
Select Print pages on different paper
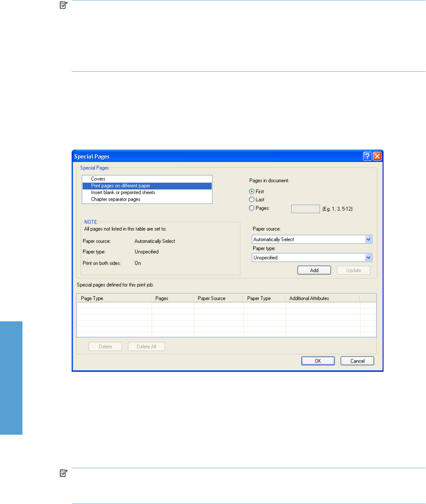click(x=147, y=185)
